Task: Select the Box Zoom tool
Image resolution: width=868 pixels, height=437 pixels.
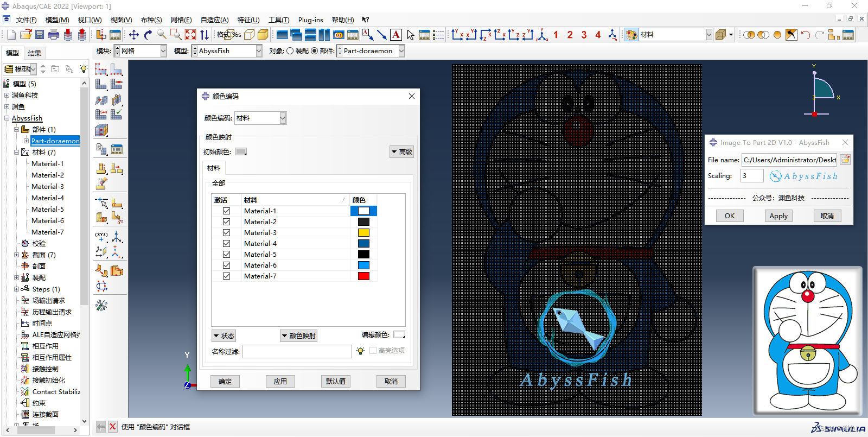Action: [x=176, y=35]
